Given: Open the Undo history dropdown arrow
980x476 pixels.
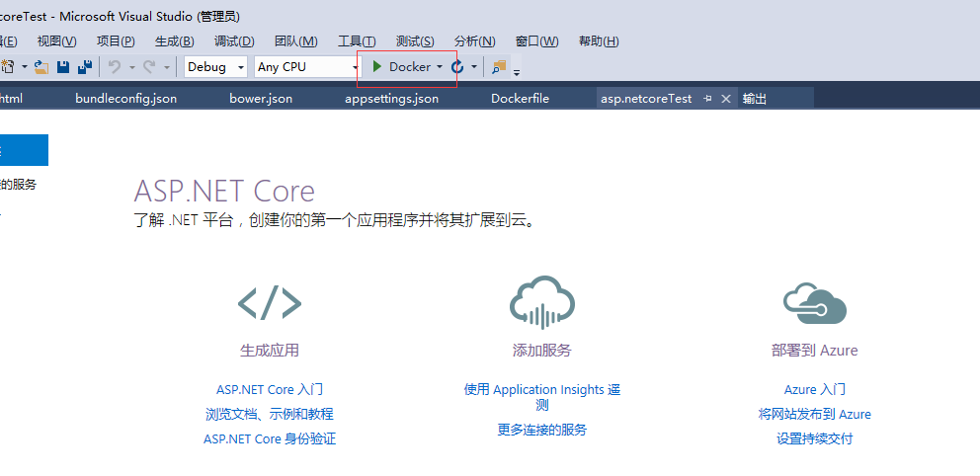Looking at the screenshot, I should 132,67.
